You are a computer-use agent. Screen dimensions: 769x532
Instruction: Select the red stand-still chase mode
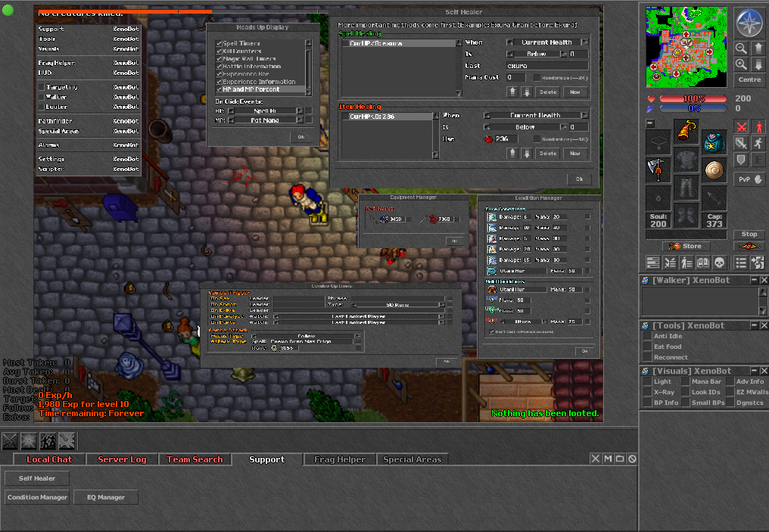click(758, 127)
